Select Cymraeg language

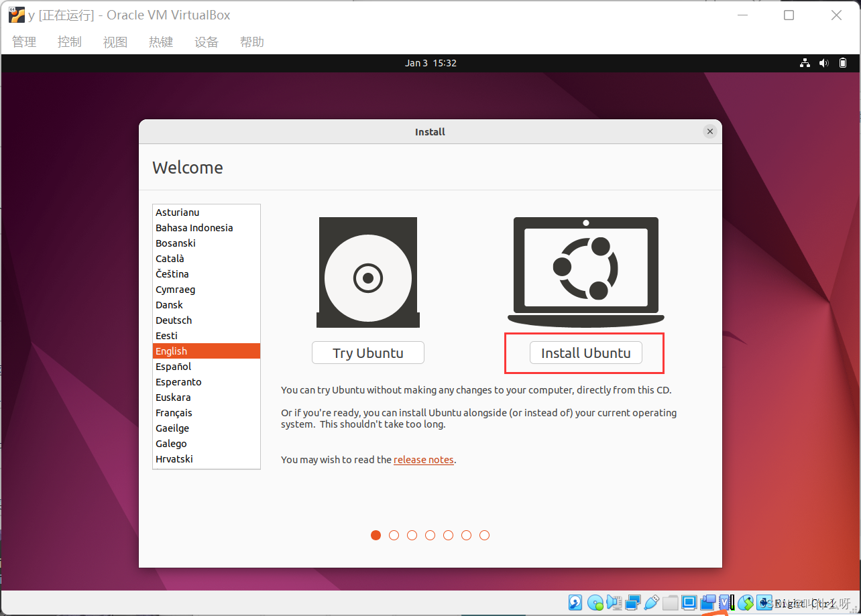[x=207, y=290]
